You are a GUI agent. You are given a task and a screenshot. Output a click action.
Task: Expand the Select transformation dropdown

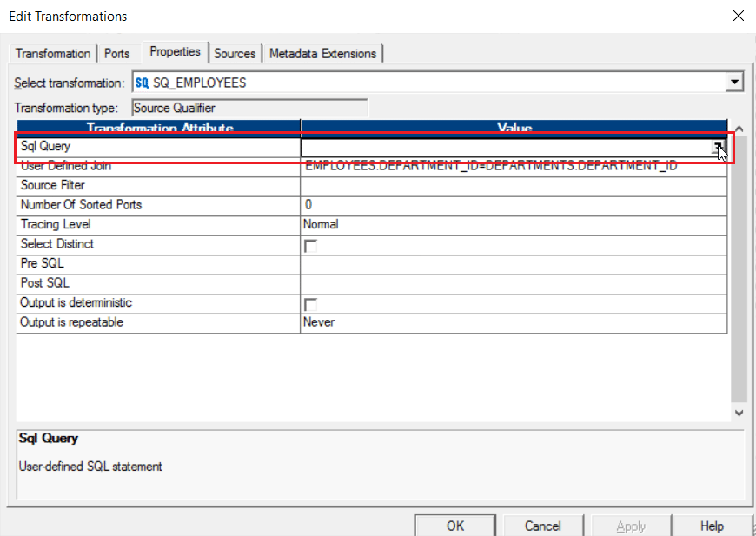(734, 83)
